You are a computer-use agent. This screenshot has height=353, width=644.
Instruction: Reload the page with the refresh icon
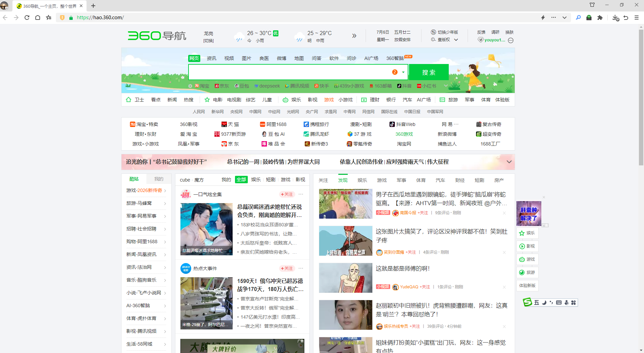[x=27, y=18]
